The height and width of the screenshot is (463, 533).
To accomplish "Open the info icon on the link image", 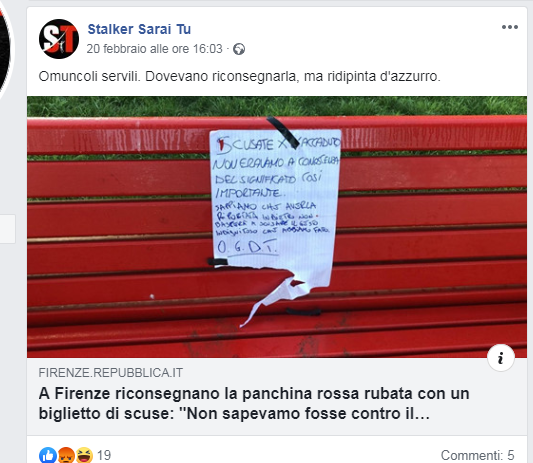I will point(501,358).
